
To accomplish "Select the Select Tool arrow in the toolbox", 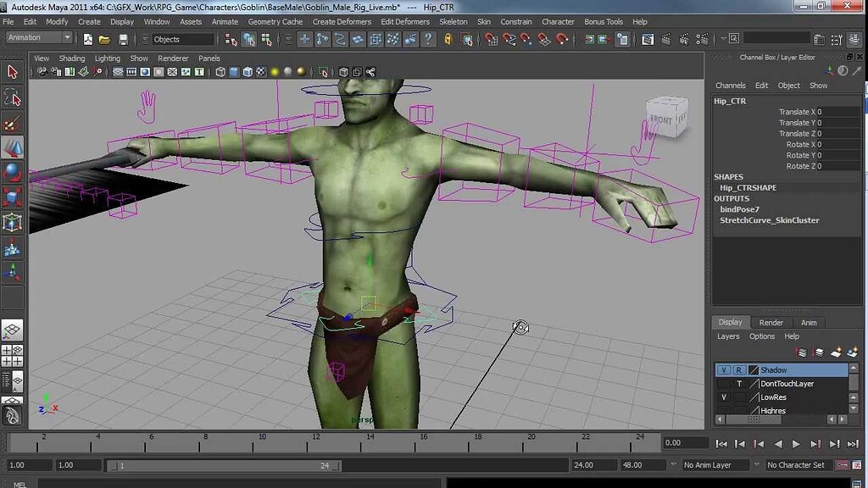I will [x=12, y=72].
